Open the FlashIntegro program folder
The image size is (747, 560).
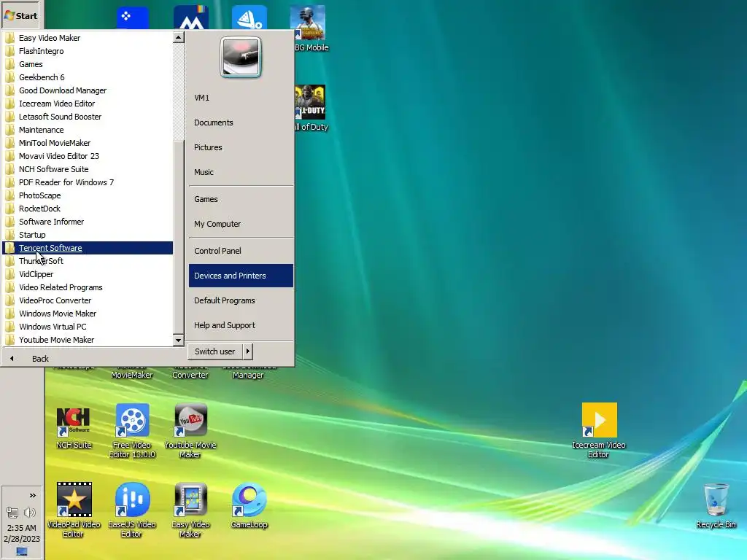click(88, 51)
